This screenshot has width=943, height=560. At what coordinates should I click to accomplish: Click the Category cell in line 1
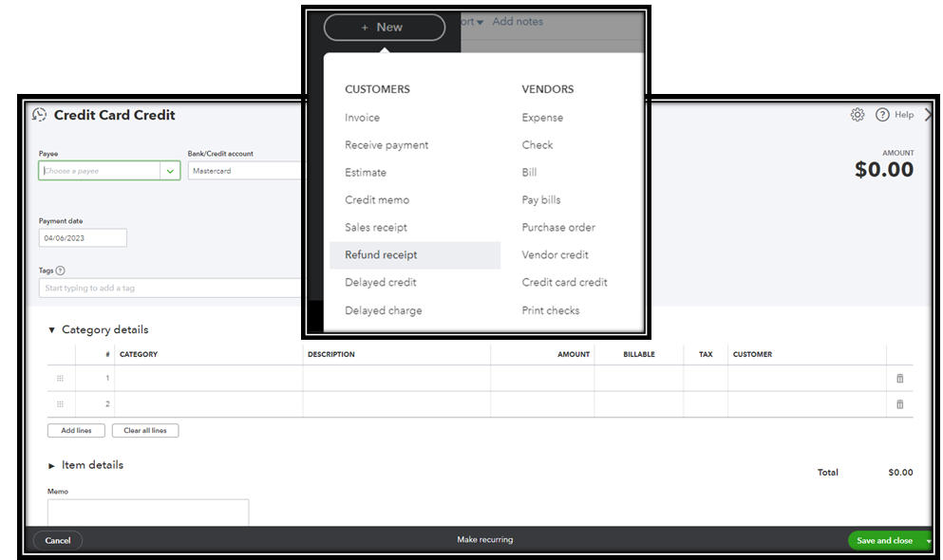(209, 379)
